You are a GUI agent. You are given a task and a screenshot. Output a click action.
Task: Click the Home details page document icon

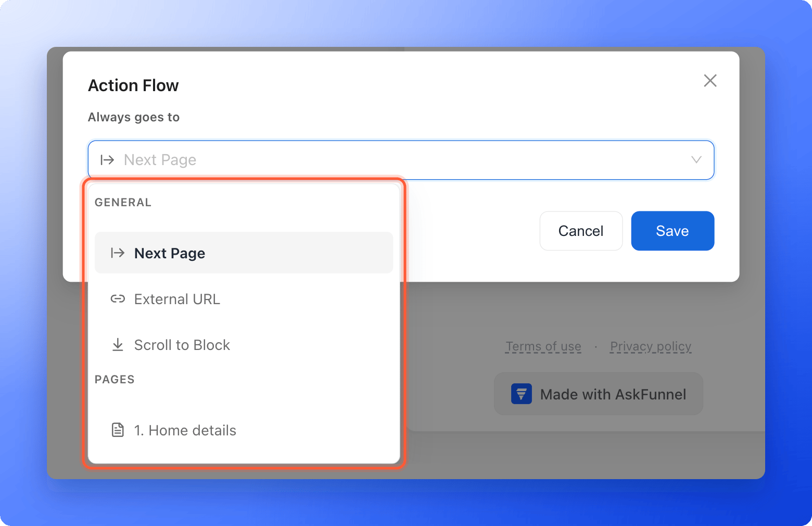tap(118, 430)
